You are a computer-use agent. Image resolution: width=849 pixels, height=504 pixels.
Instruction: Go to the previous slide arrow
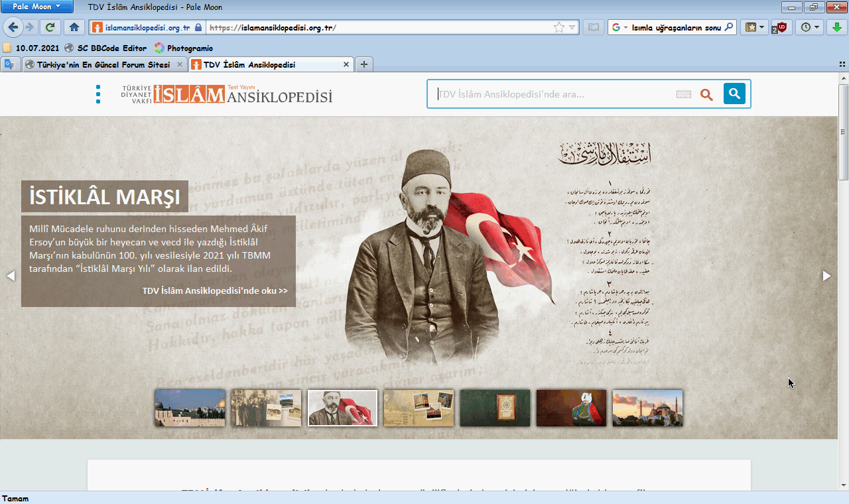(11, 276)
